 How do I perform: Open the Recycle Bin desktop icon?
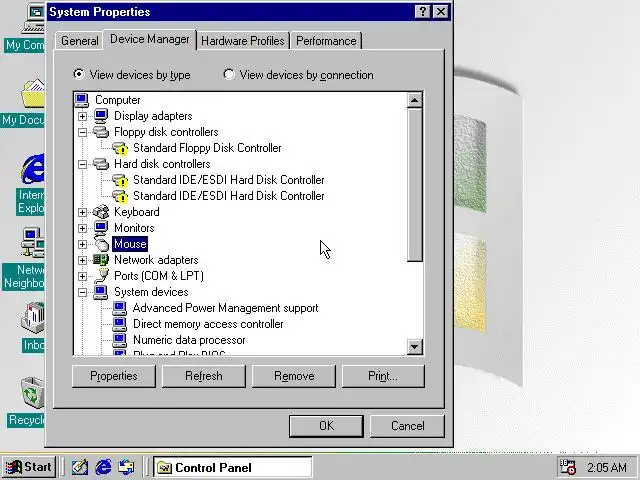point(33,392)
